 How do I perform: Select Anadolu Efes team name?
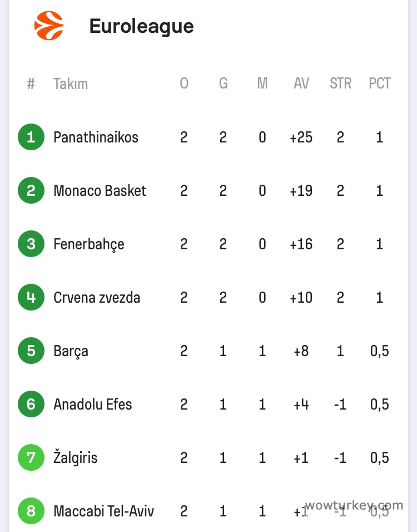[x=92, y=404]
